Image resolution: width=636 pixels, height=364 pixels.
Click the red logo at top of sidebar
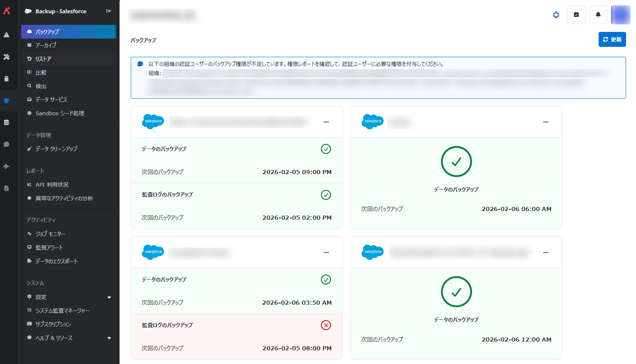tap(7, 11)
